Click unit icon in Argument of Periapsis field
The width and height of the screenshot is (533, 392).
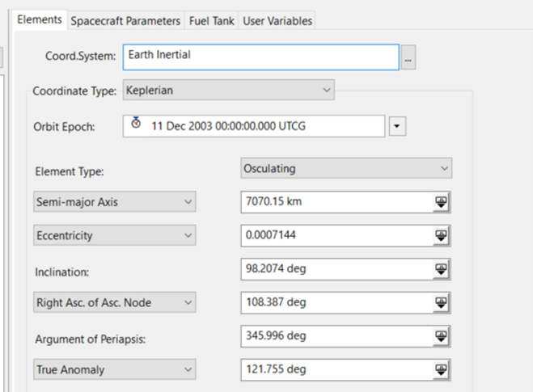[x=441, y=336]
